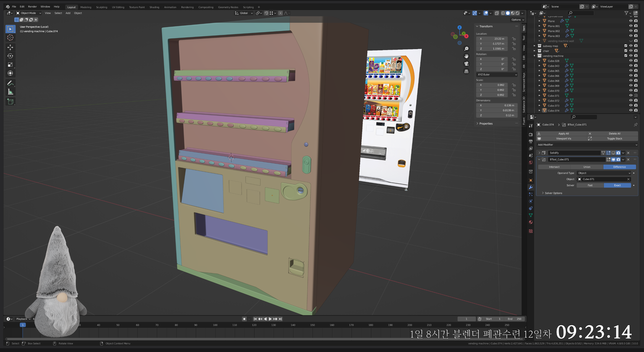Click the Apply All modifiers button
The image size is (644, 352).
(x=563, y=133)
